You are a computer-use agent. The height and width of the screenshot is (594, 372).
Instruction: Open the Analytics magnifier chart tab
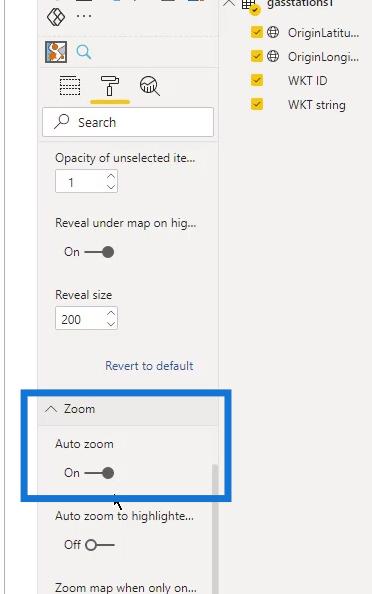click(150, 86)
